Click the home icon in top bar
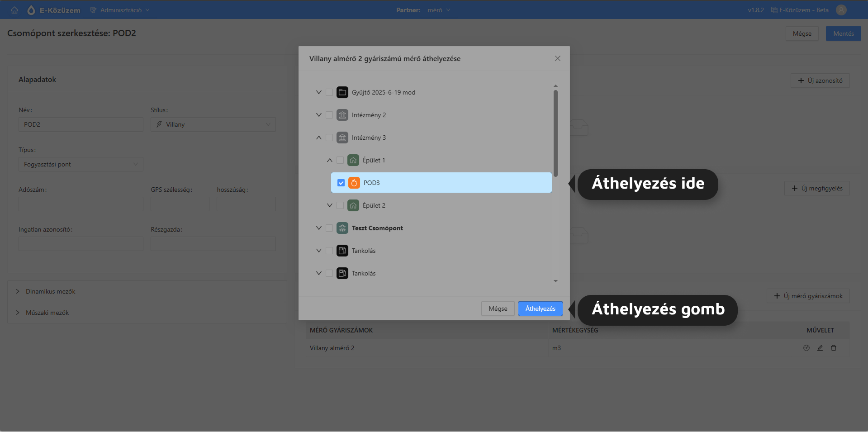Image resolution: width=868 pixels, height=432 pixels. [14, 10]
